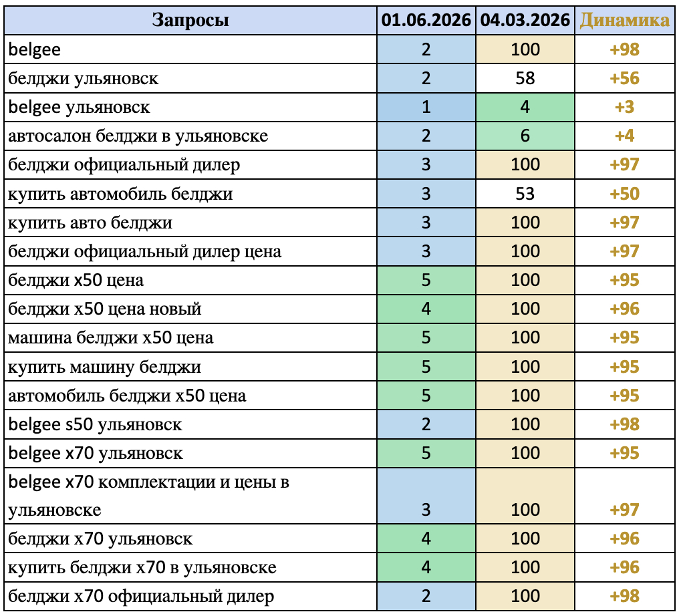679x616 pixels.
Task: Select value 2 in 'белджи ульяновск' row
Action: (x=426, y=78)
